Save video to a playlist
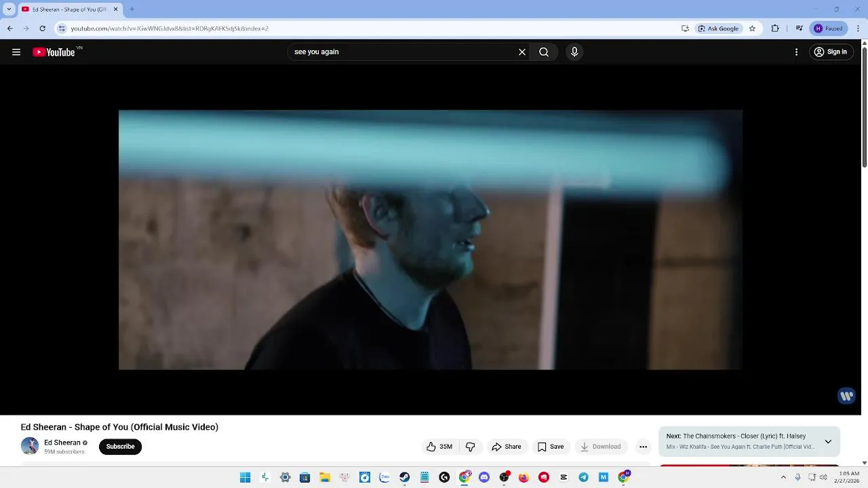This screenshot has width=868, height=488. pyautogui.click(x=551, y=447)
